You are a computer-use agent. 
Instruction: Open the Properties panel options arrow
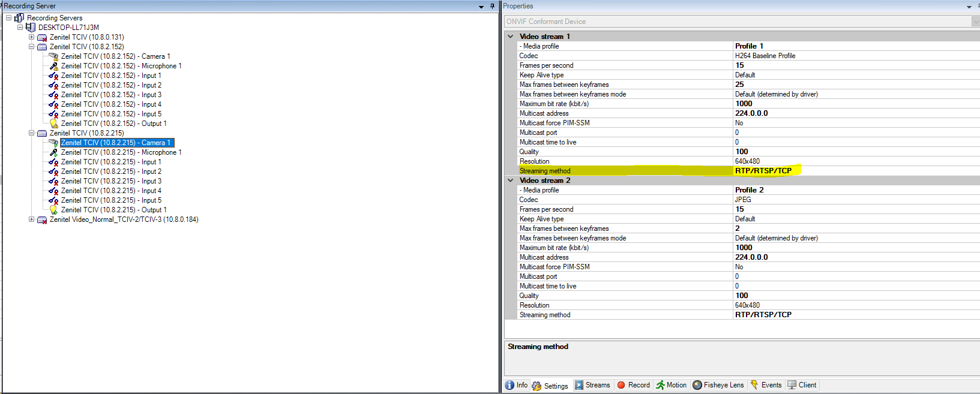click(969, 7)
